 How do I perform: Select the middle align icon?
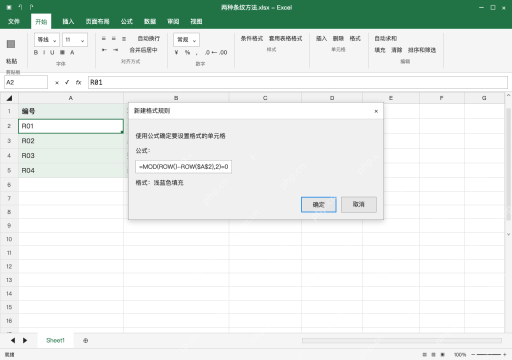(114, 39)
